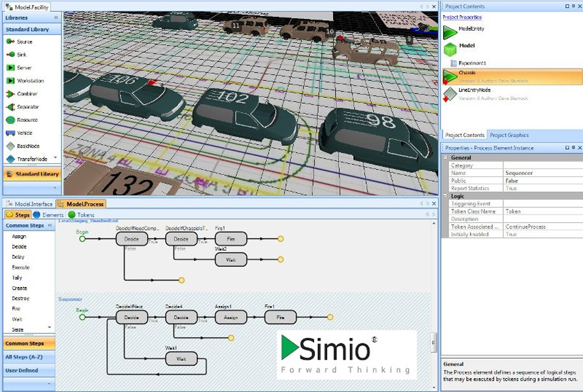Select the Source object icon
The height and width of the screenshot is (392, 583).
10,41
